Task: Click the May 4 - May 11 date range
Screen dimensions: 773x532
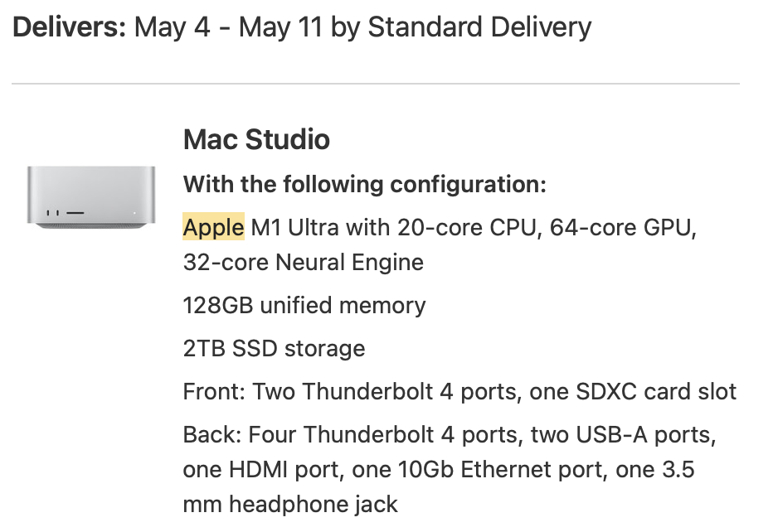Action: pos(228,27)
